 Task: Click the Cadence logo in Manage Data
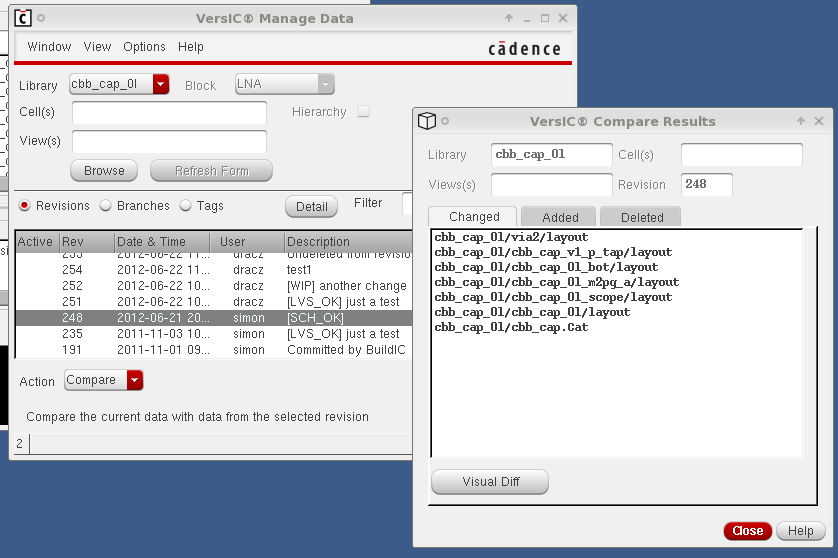coord(524,49)
